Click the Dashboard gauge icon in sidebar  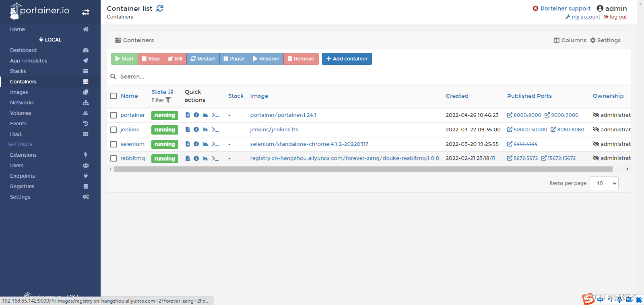tap(86, 50)
